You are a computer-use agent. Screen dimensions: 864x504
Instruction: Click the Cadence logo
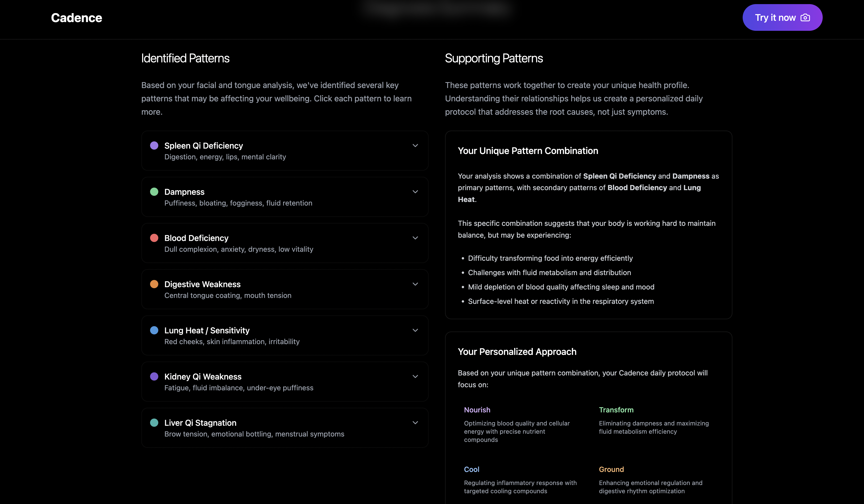coord(76,18)
